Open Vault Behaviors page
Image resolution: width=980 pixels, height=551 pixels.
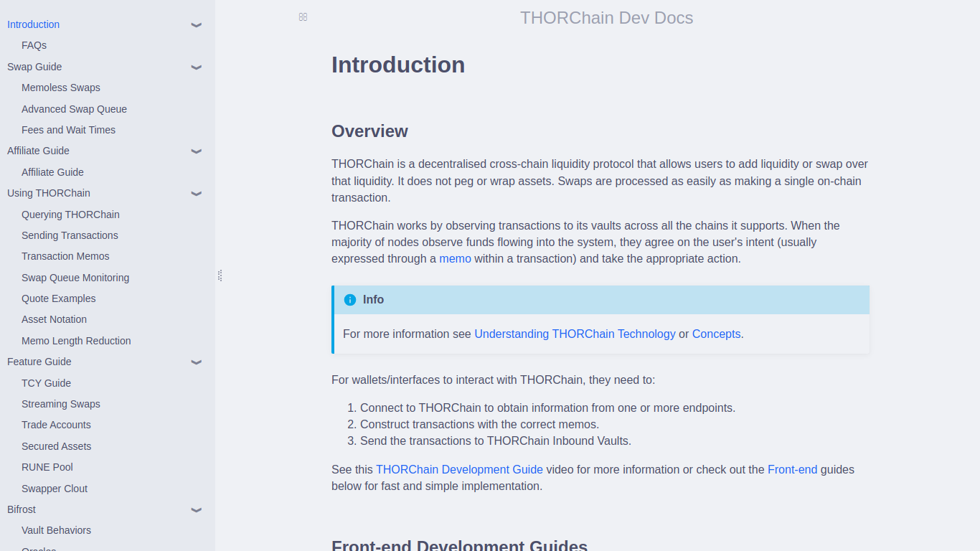coord(56,530)
